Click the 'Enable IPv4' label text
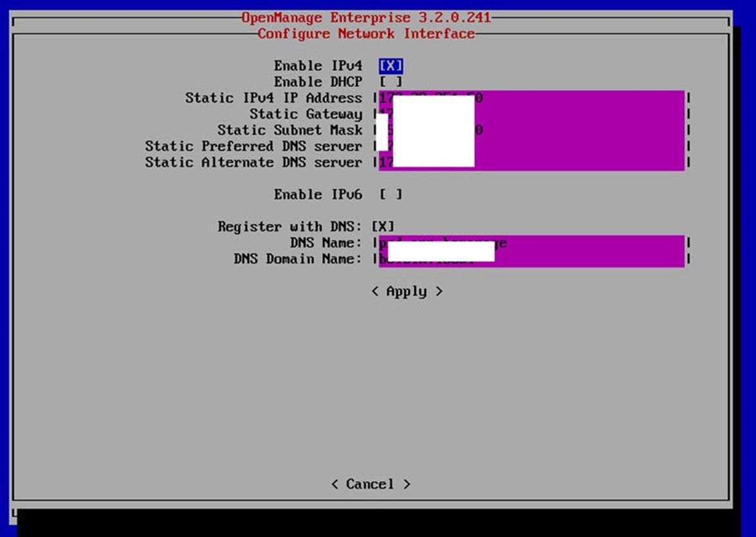 (x=318, y=66)
